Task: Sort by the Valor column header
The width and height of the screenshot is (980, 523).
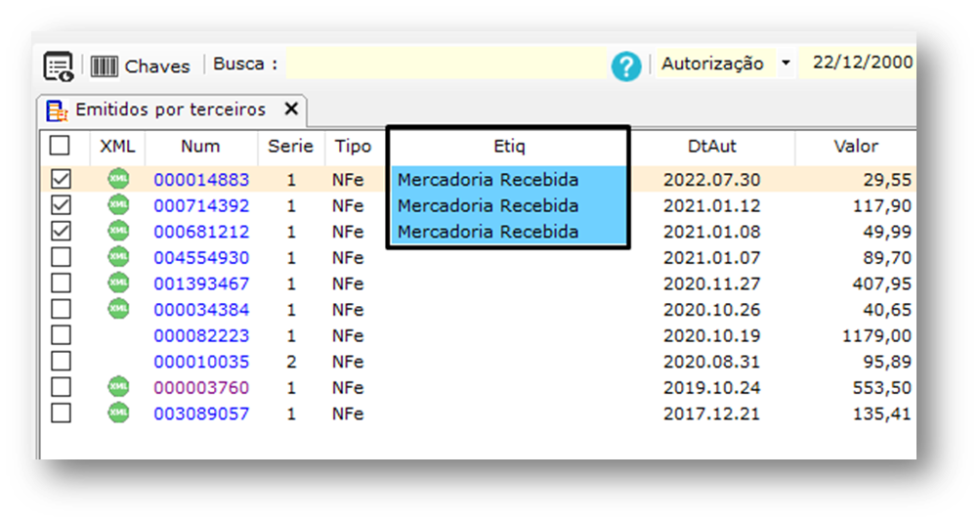Action: click(x=856, y=147)
